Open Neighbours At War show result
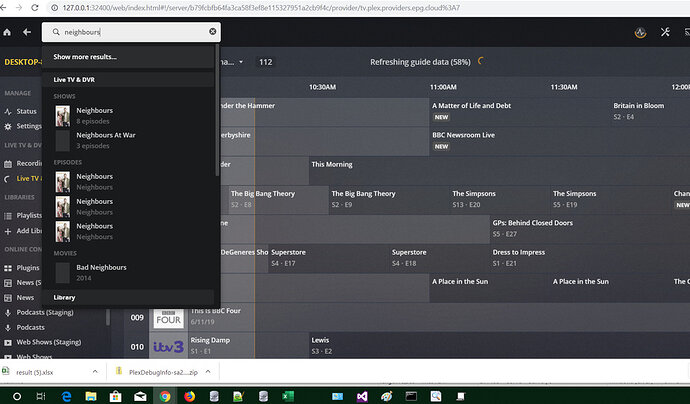 [128, 140]
